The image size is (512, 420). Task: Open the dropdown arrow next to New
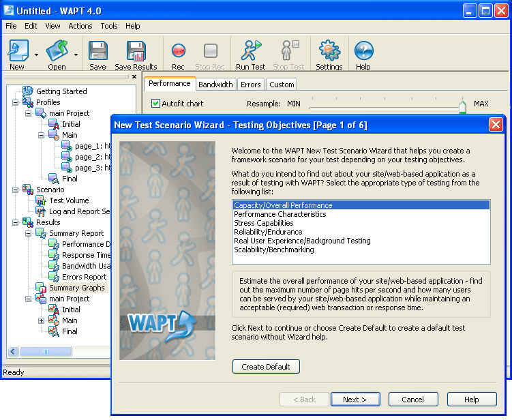tap(36, 55)
